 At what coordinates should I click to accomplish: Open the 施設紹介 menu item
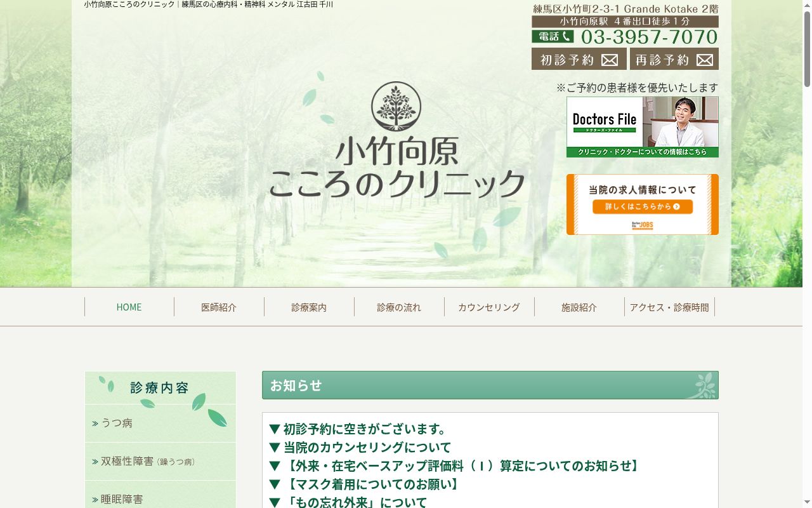(579, 307)
